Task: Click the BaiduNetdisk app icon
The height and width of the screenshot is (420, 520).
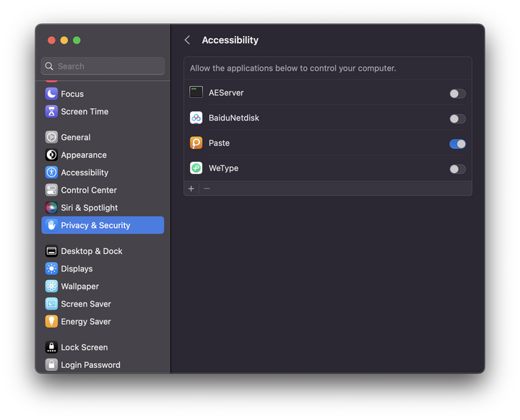Action: coord(196,118)
